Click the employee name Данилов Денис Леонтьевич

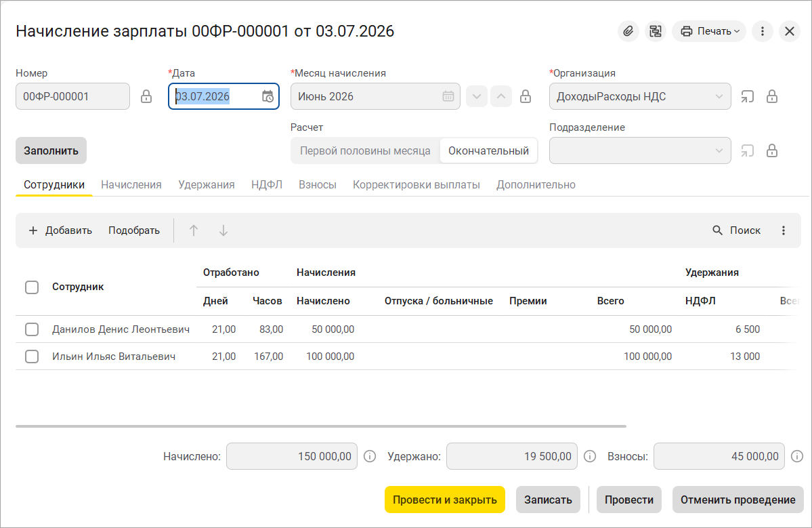(121, 329)
